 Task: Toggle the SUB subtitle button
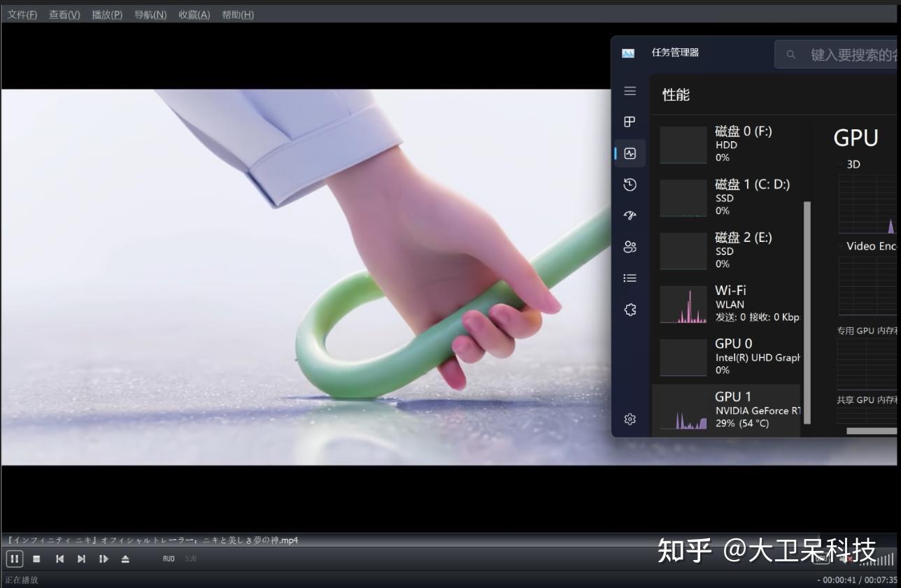190,559
